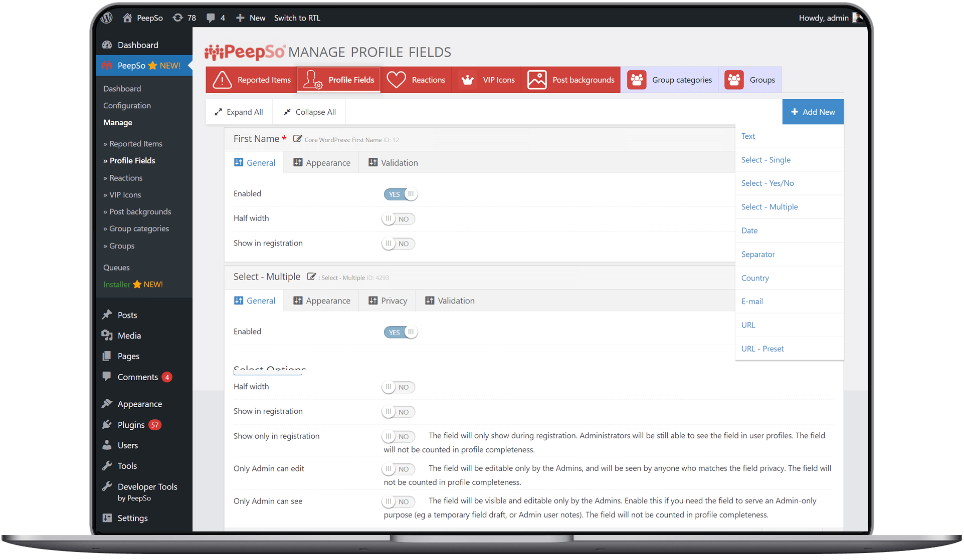The width and height of the screenshot is (964, 560).
Task: Disable the First Name Enabled toggle
Action: (x=401, y=194)
